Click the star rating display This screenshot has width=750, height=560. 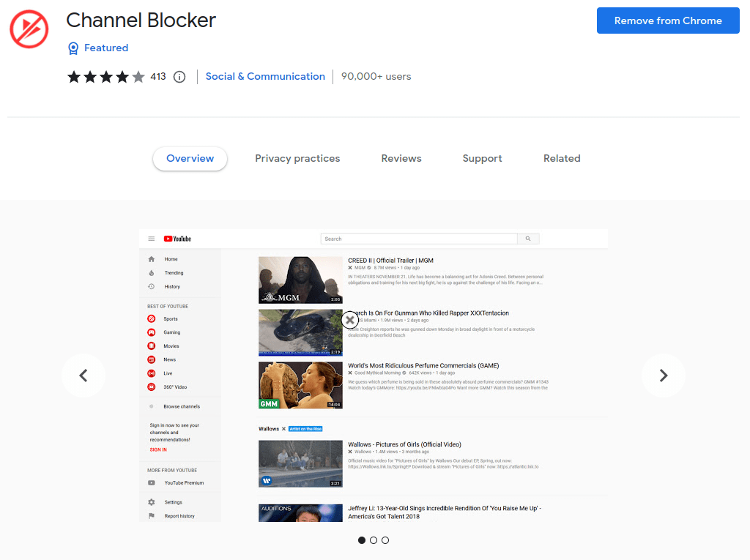(x=106, y=77)
